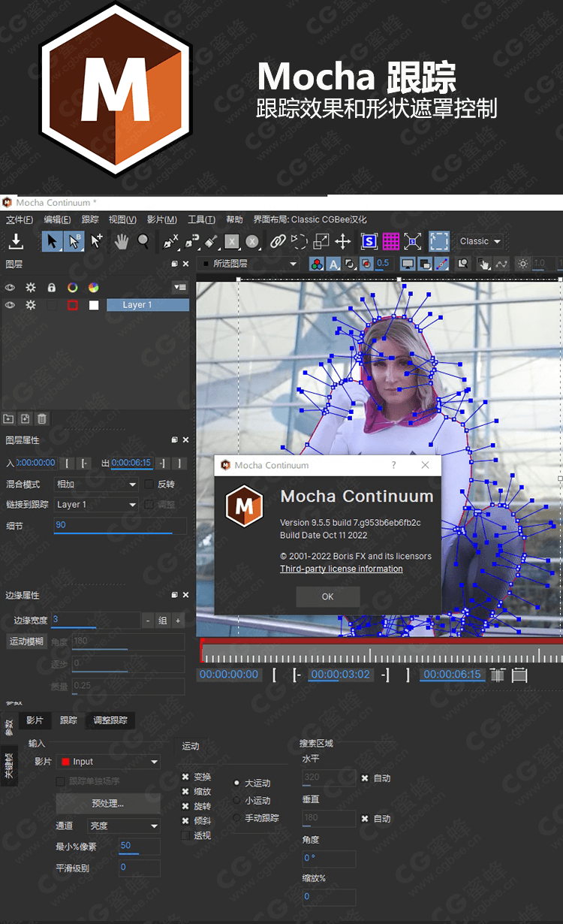Open the 所选图层 view dropdown
563x924 pixels.
click(248, 264)
